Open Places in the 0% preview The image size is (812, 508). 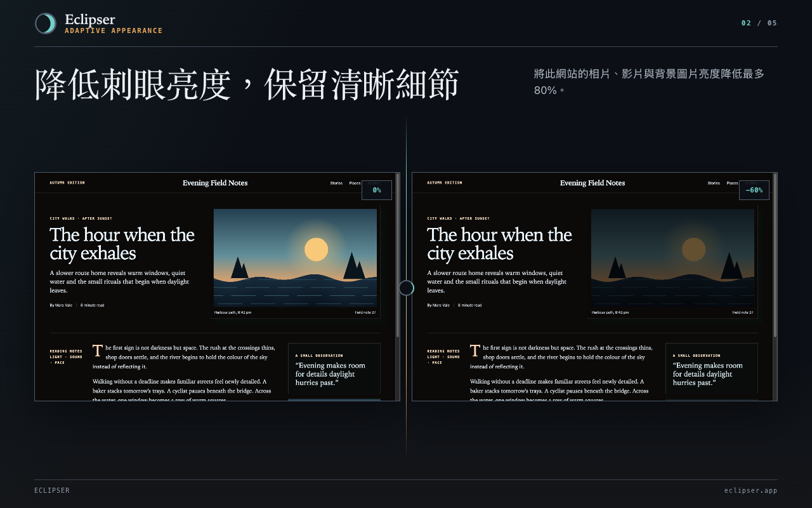tap(355, 183)
